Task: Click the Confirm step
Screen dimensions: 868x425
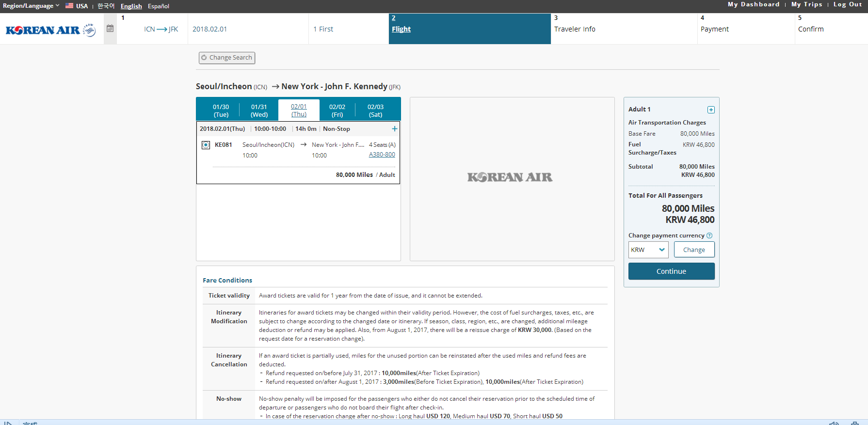Action: [831, 29]
